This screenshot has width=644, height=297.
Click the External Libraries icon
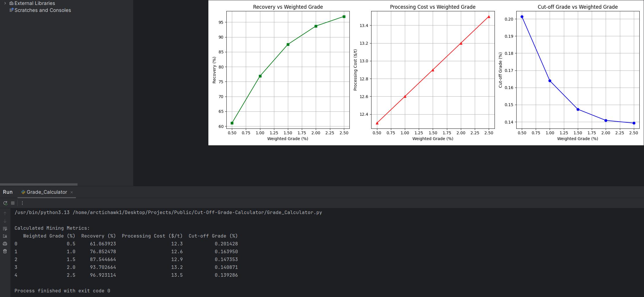pyautogui.click(x=12, y=3)
